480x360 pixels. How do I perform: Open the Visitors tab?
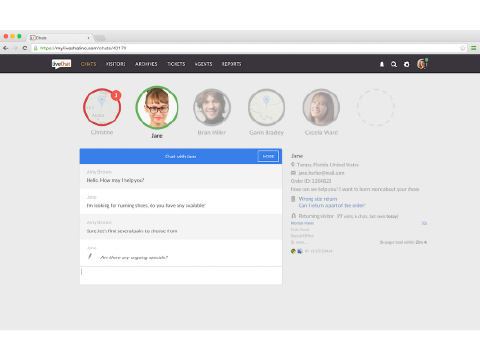click(x=116, y=64)
